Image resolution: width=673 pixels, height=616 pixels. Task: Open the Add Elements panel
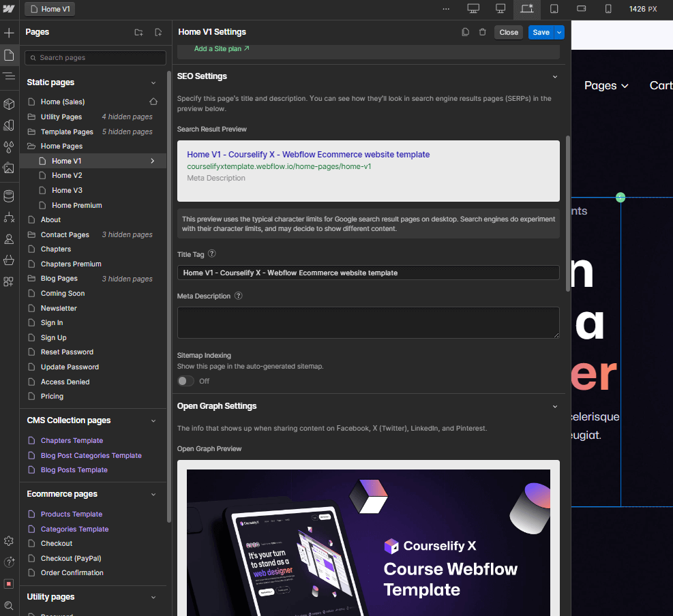(10, 33)
